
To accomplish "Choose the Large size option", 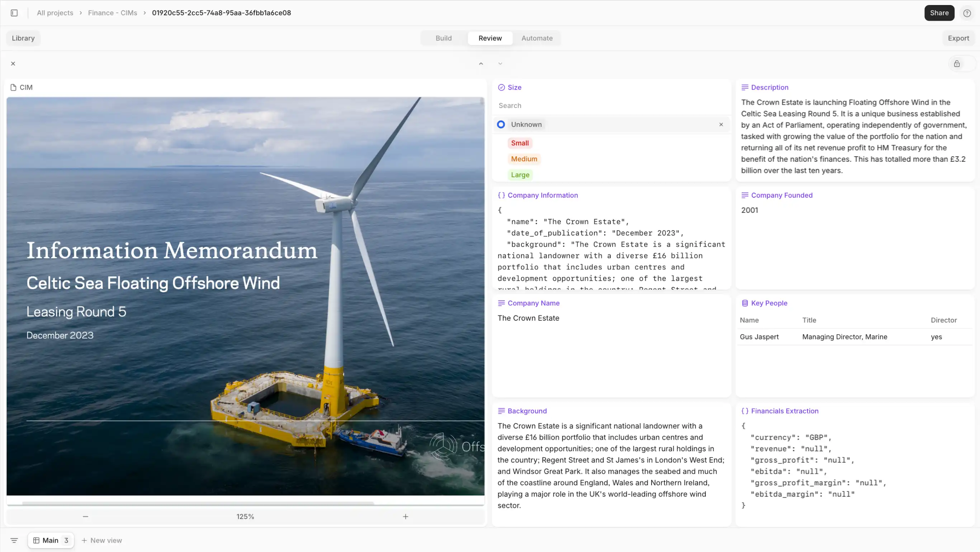I will [x=520, y=175].
